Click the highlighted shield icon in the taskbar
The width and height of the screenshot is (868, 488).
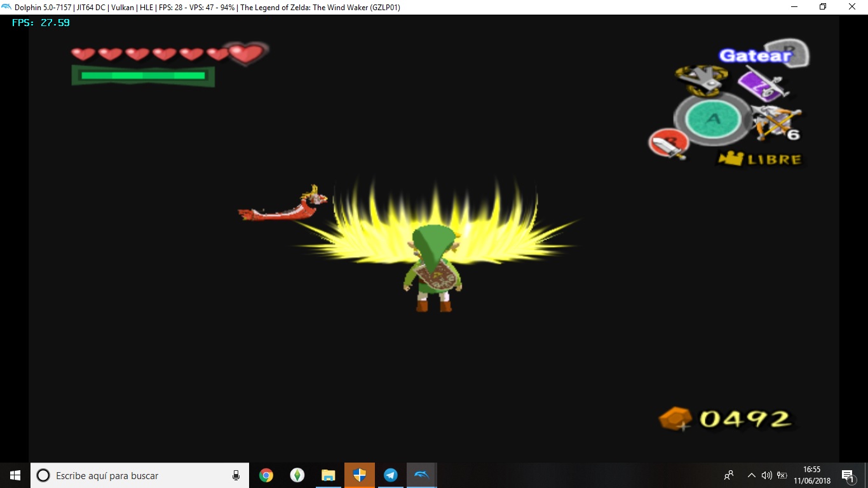tap(360, 475)
